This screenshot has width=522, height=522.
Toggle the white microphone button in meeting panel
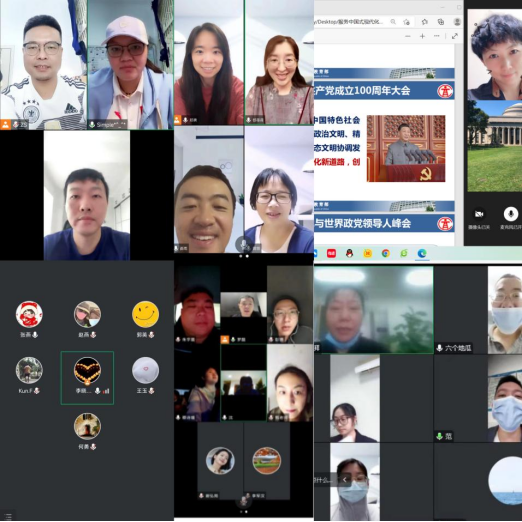point(510,214)
